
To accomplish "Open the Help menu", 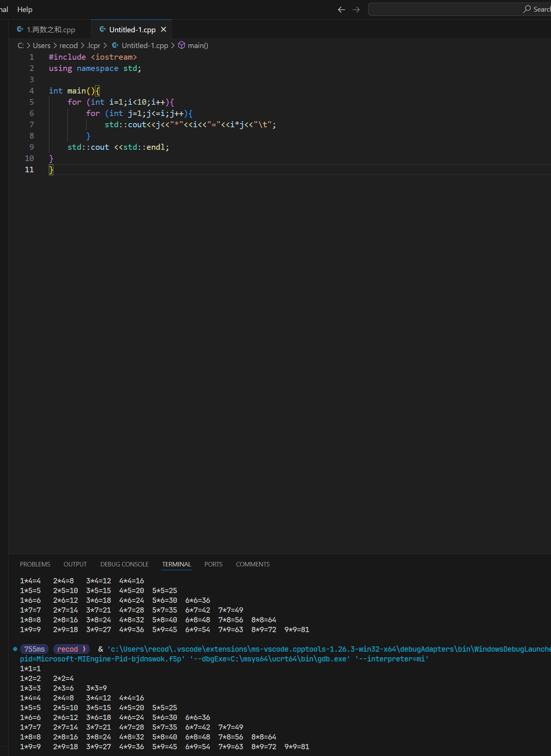I will 25,9.
